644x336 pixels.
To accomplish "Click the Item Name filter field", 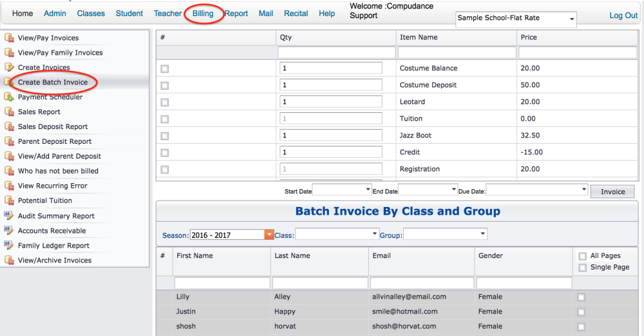I will pyautogui.click(x=457, y=53).
